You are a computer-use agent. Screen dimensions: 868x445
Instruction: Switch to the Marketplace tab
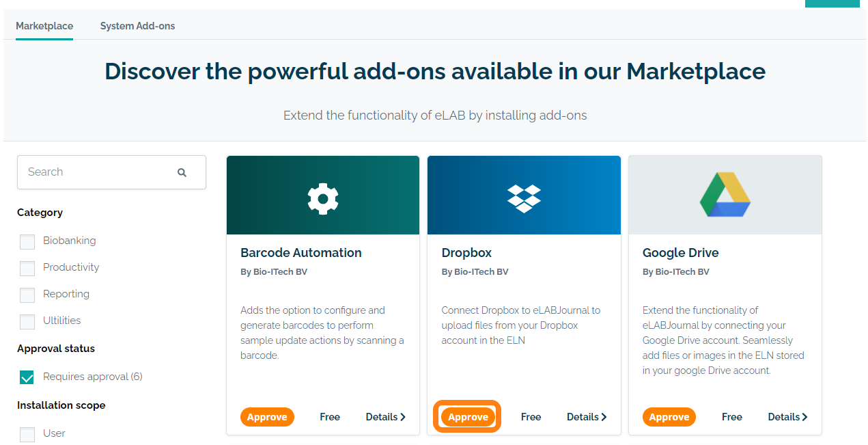pos(44,26)
